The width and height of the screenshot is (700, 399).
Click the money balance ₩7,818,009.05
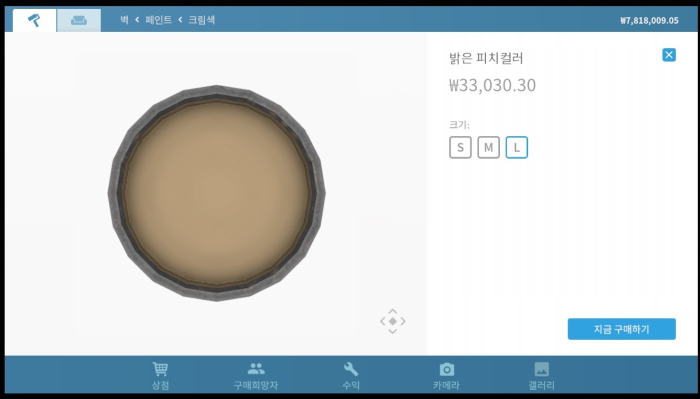[649, 21]
